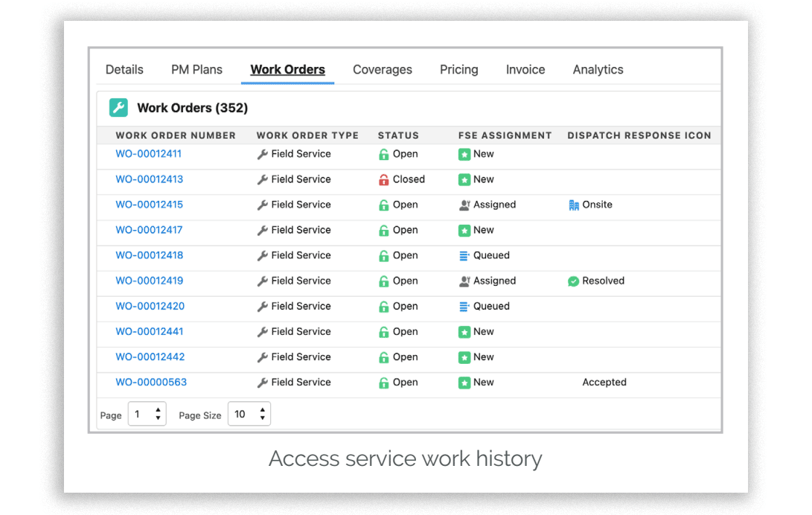The image size is (812, 515).
Task: Click open padlock icon for WO-00012415
Action: click(x=384, y=205)
